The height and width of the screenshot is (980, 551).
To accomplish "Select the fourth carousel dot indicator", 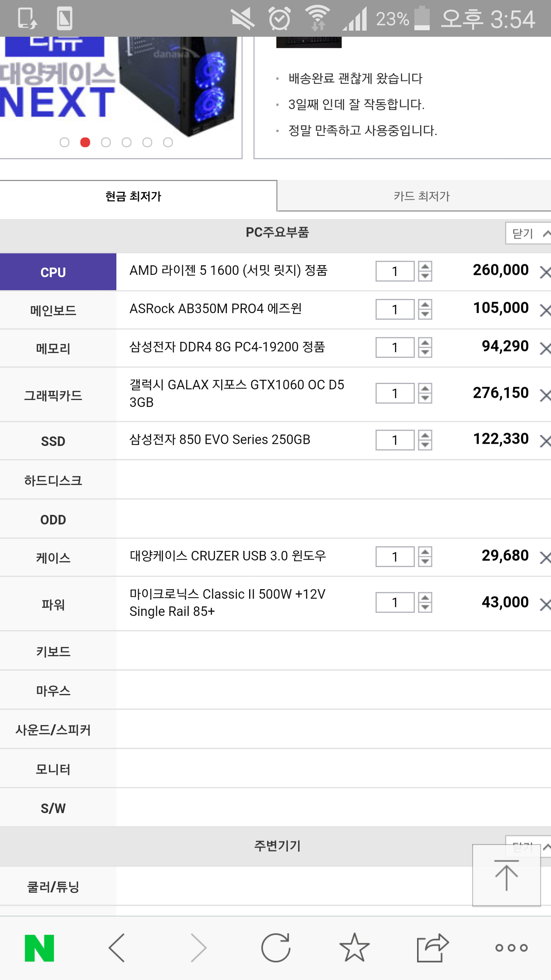I will click(x=127, y=142).
